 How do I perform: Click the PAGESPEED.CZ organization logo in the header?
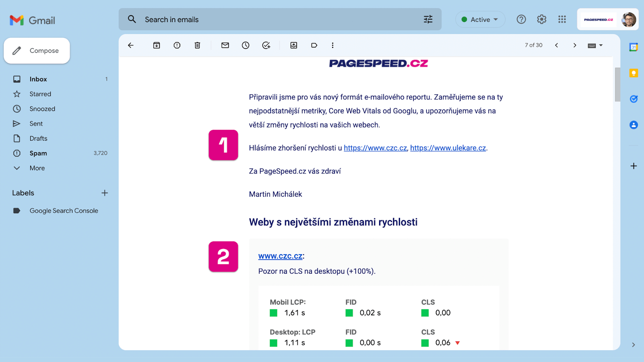point(599,19)
